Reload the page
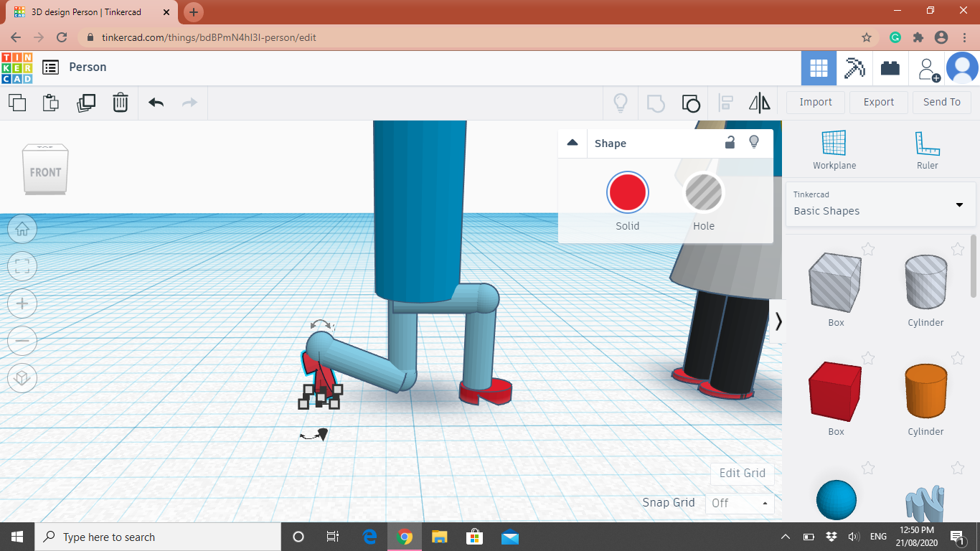The height and width of the screenshot is (551, 980). (62, 37)
